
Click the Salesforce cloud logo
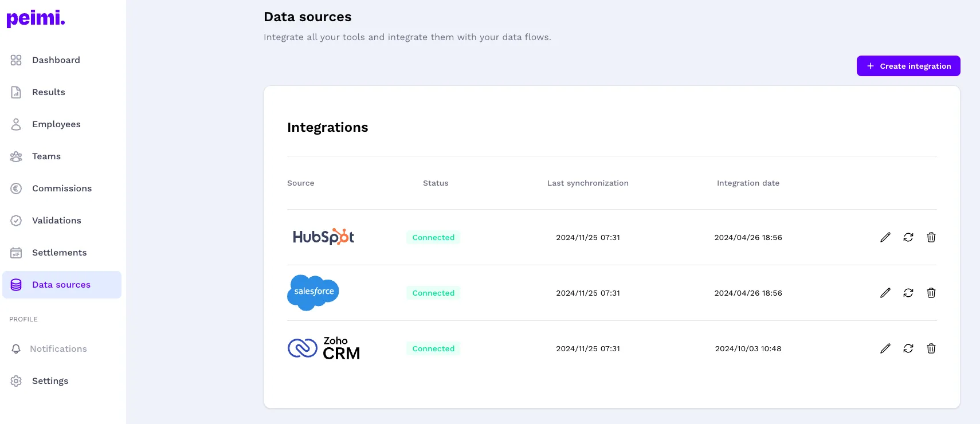(x=313, y=293)
